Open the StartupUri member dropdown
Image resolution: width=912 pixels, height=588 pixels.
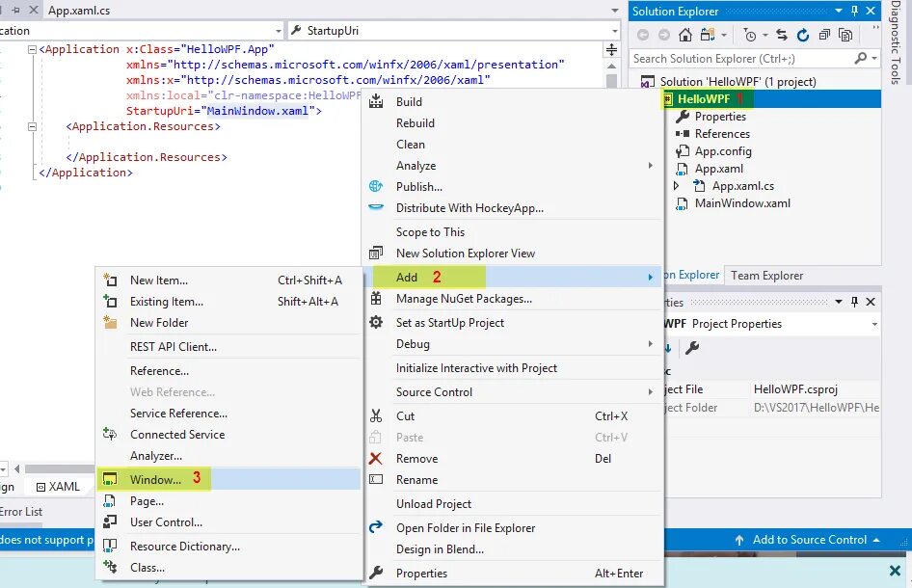(x=615, y=31)
